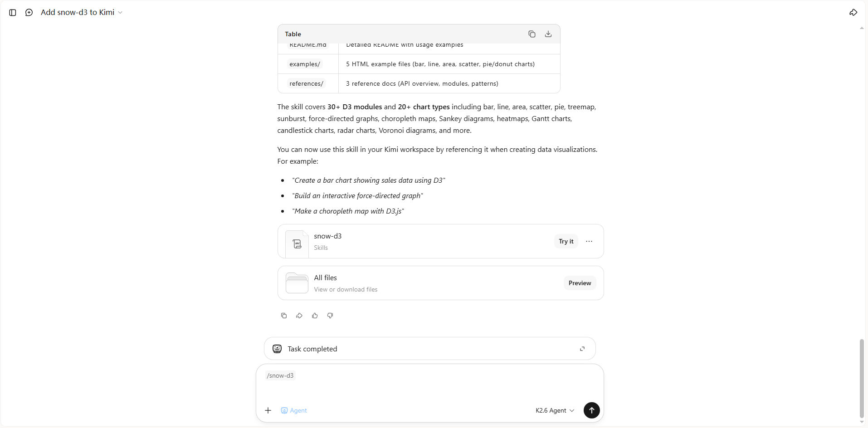
Task: Open the K2.6 Agent model selector
Action: coord(555,410)
